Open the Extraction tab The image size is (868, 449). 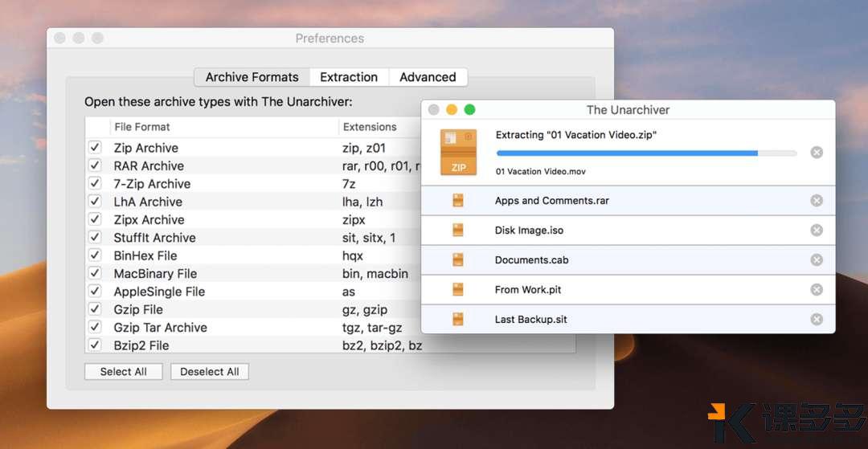(349, 77)
